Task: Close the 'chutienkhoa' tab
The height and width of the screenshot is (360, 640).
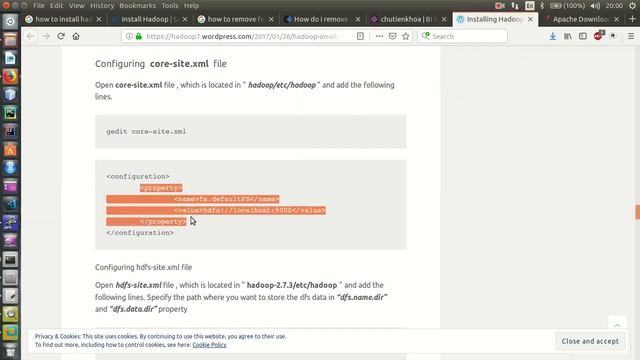Action: pos(444,19)
